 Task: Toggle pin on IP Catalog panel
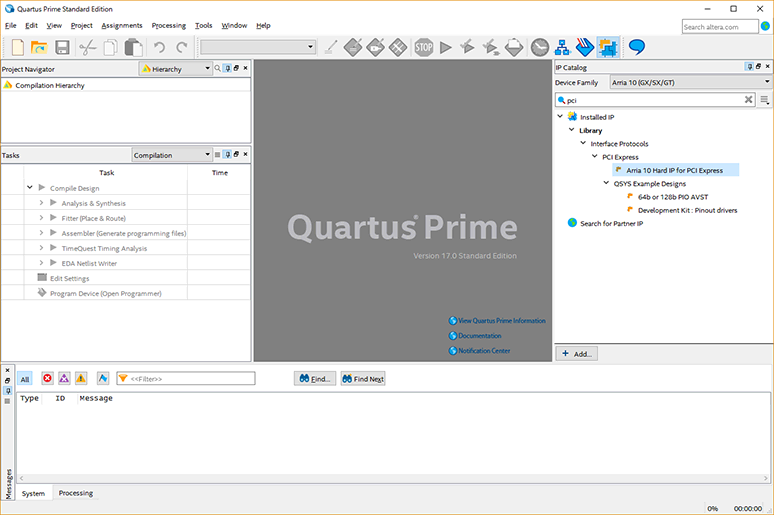coord(750,66)
